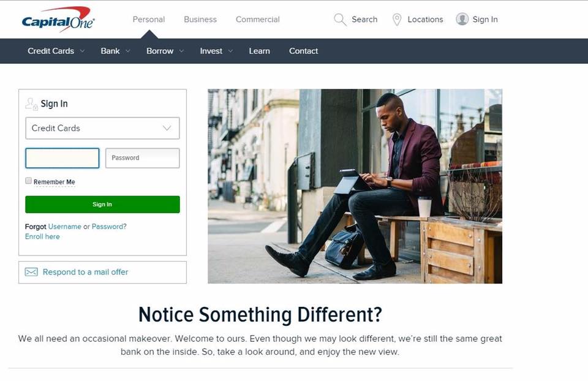Switch to the Commercial tab
588x381 pixels.
coord(258,20)
